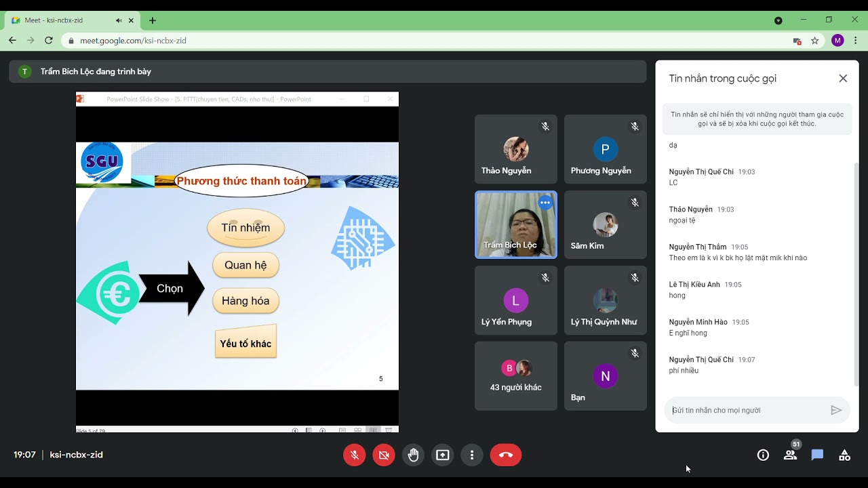This screenshot has width=868, height=488.
Task: Go forward in browser history
Action: point(31,41)
